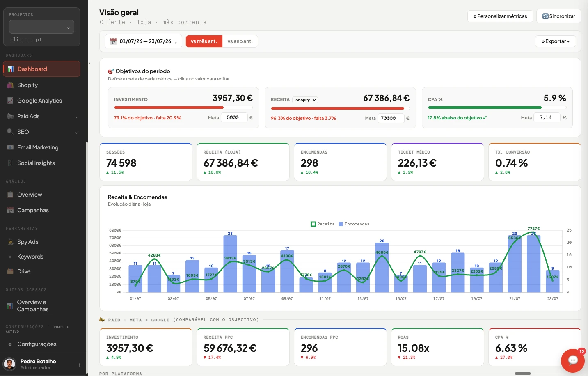The image size is (588, 376).
Task: Click CPA % green progress bar
Action: (x=497, y=108)
